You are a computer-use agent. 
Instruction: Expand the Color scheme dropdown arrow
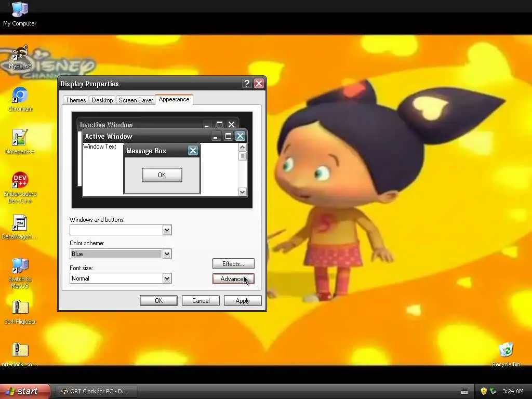(167, 254)
